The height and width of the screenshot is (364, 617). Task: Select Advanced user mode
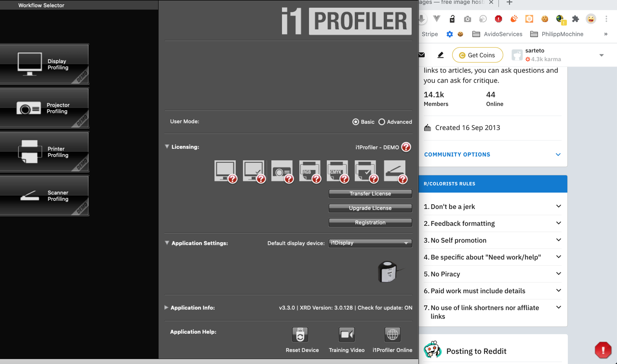pos(382,122)
